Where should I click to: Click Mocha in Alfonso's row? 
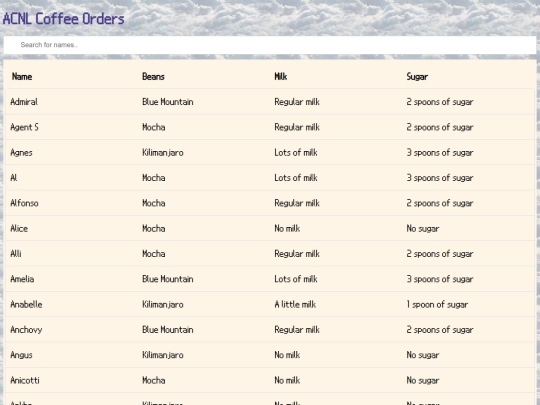point(154,203)
